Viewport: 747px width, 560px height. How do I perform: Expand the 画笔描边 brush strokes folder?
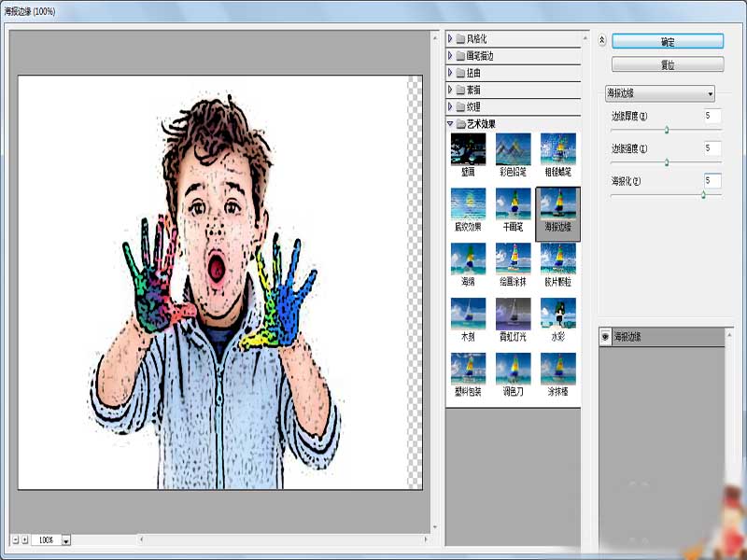point(450,56)
